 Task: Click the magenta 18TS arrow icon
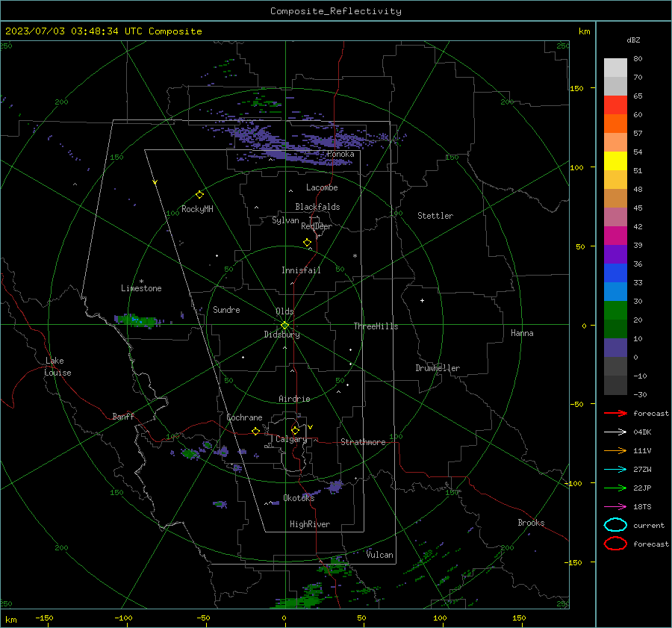click(x=615, y=507)
